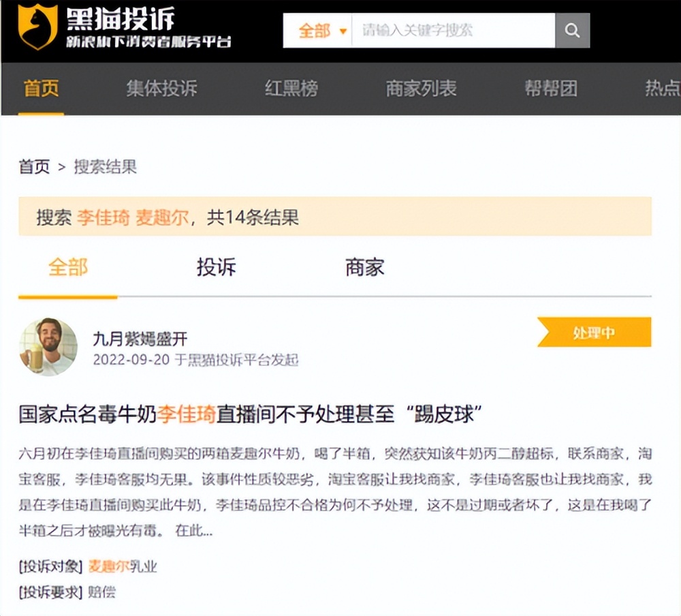Switch to the 商家 tab
Screen dimensions: 681x616
coord(363,268)
